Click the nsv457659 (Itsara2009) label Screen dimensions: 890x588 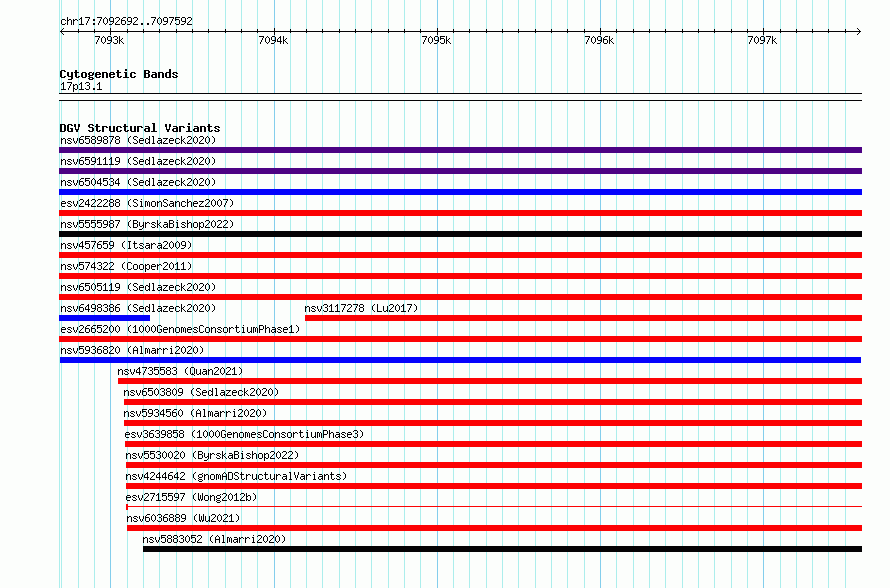click(126, 245)
